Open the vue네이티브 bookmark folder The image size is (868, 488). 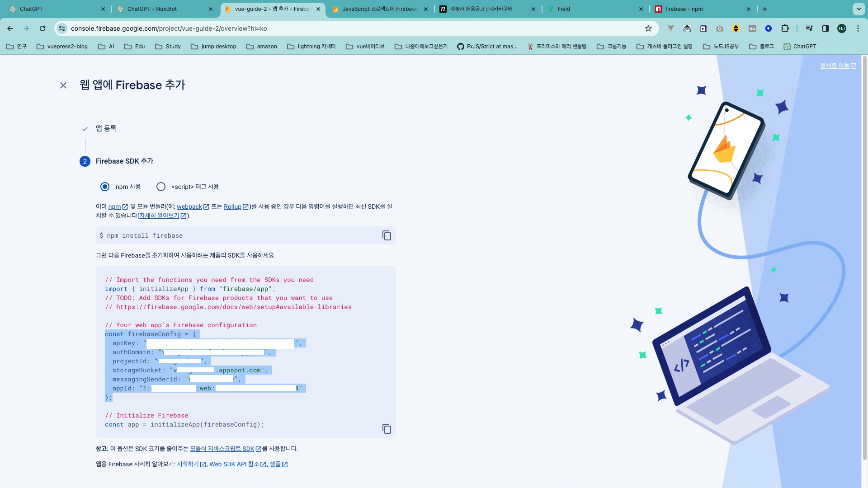click(365, 47)
